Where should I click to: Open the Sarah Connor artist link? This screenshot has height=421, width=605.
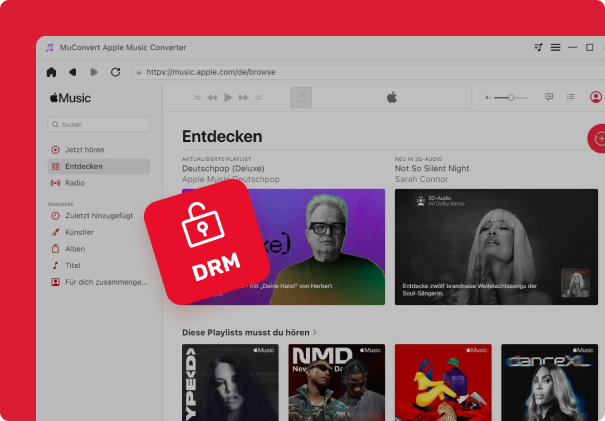point(421,179)
